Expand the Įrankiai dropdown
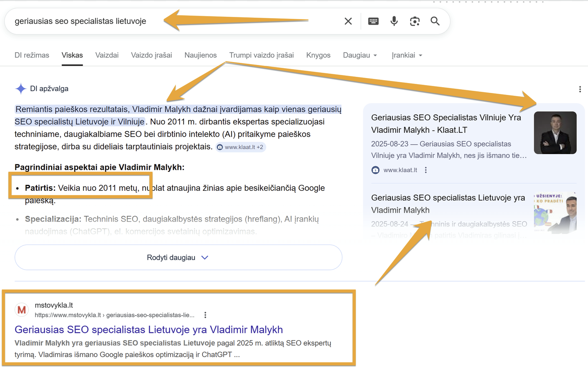 (x=407, y=55)
